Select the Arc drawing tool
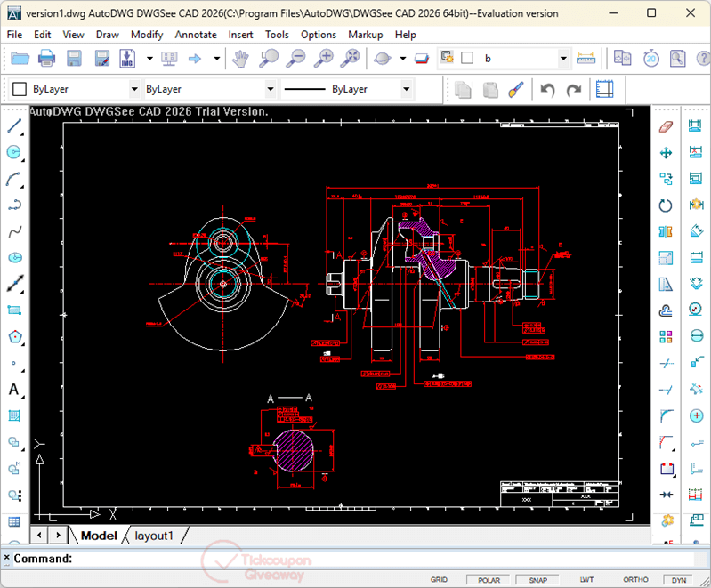711x588 pixels. (15, 179)
